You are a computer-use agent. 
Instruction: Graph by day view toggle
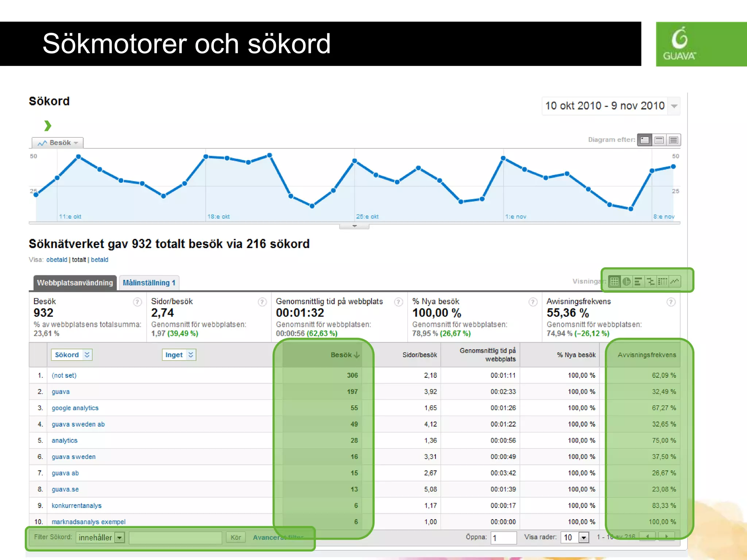coord(645,140)
